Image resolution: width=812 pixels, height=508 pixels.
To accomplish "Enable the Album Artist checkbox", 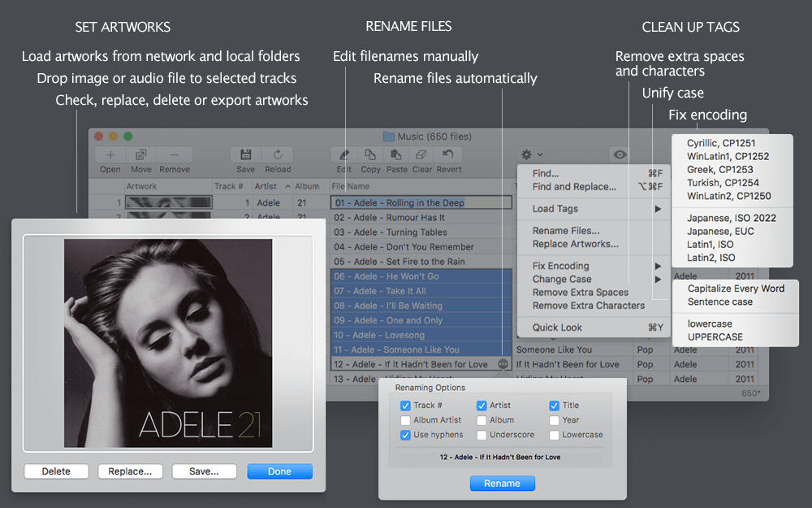I will pyautogui.click(x=406, y=420).
